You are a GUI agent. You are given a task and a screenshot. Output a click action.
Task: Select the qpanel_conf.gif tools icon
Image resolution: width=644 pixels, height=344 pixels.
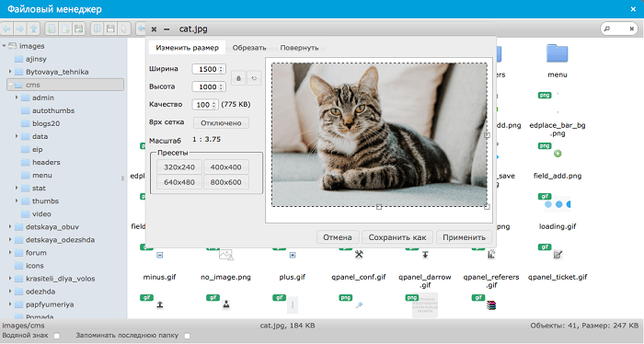coord(359,255)
